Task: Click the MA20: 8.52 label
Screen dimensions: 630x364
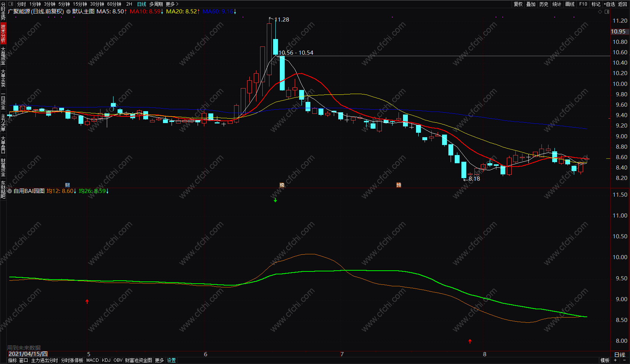Action: click(x=183, y=12)
